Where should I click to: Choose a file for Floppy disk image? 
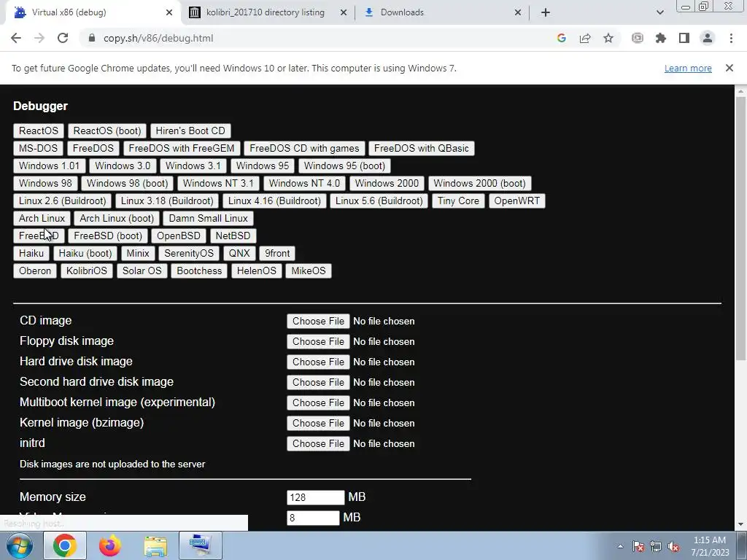(318, 341)
